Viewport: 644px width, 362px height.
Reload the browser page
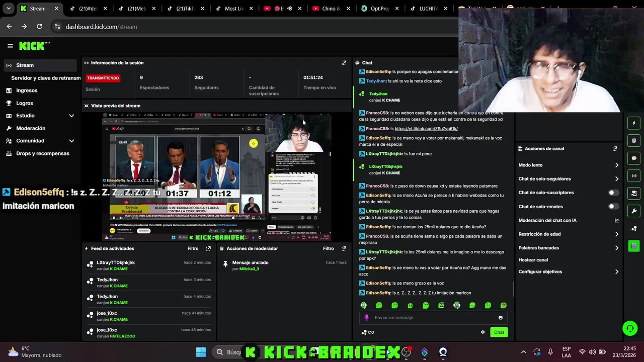39,27
